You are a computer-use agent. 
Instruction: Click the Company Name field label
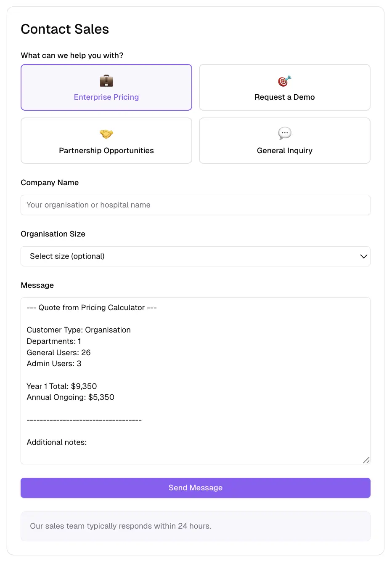tap(50, 183)
